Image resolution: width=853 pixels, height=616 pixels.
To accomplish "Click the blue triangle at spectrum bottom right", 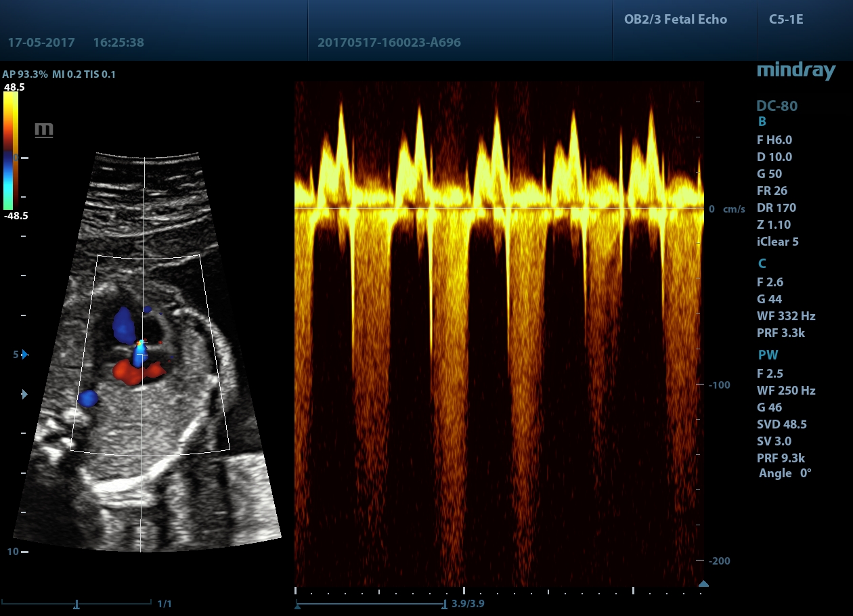I will click(x=703, y=584).
